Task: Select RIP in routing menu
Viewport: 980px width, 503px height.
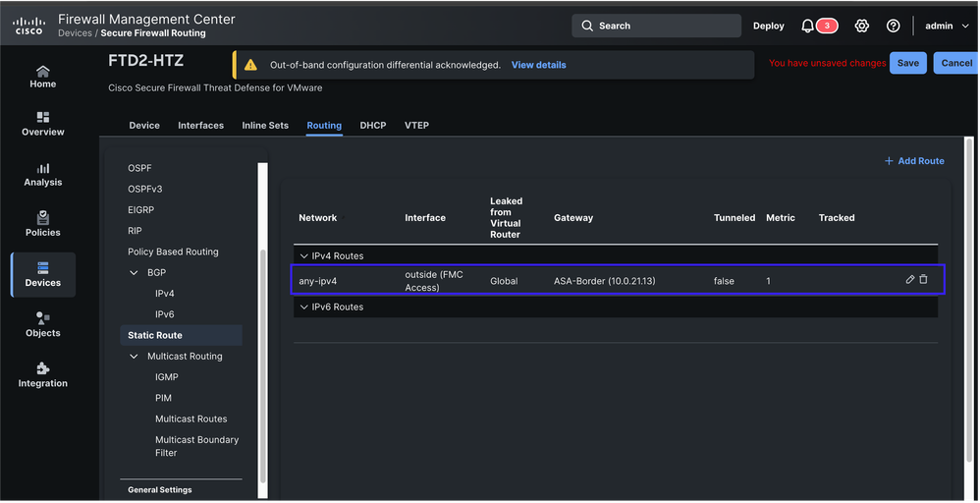Action: pos(135,231)
